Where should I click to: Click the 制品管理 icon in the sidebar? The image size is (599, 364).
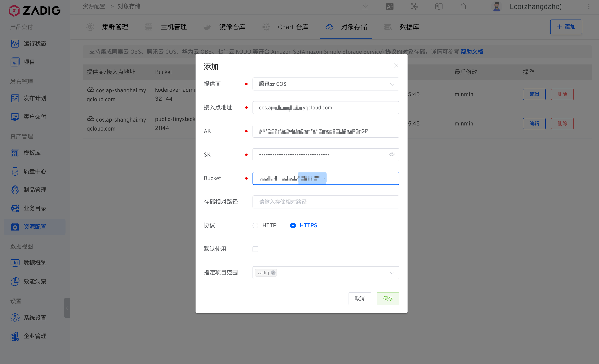[x=15, y=190]
